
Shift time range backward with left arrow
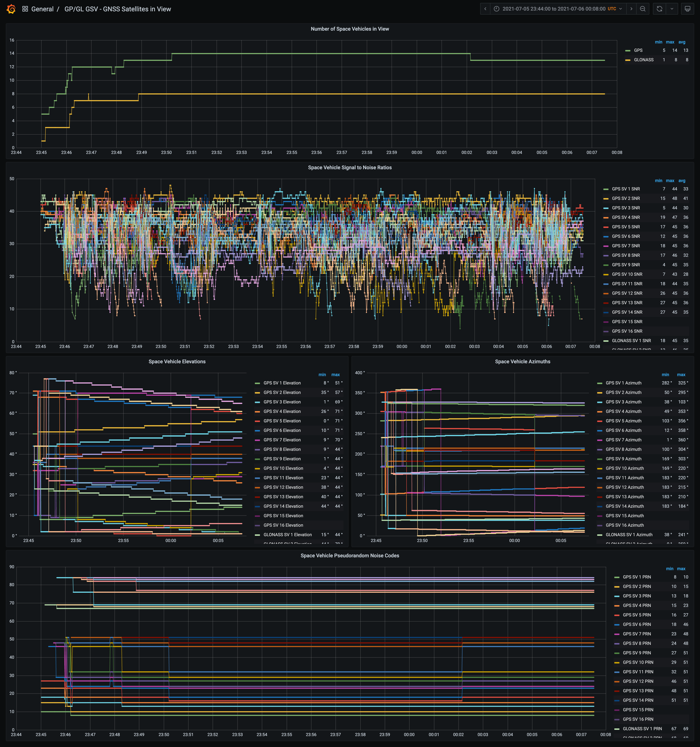pos(485,9)
